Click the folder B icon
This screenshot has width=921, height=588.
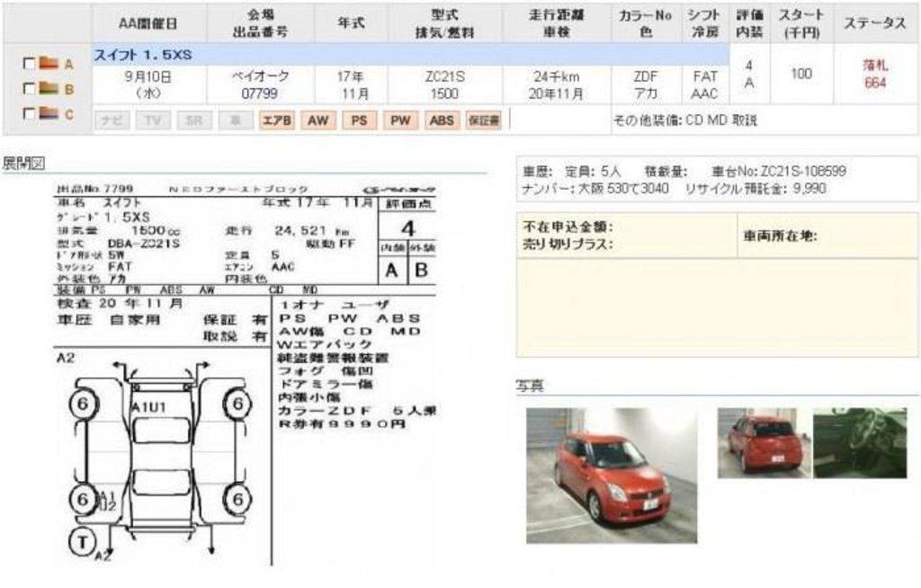49,89
